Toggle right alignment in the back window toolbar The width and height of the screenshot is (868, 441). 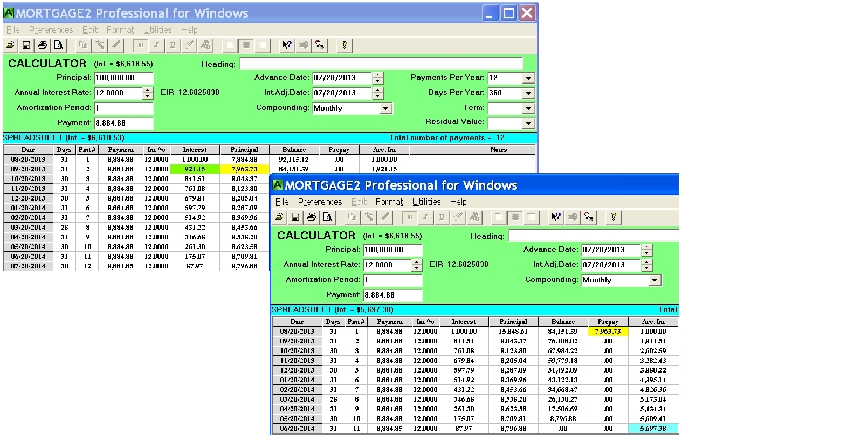[x=262, y=45]
